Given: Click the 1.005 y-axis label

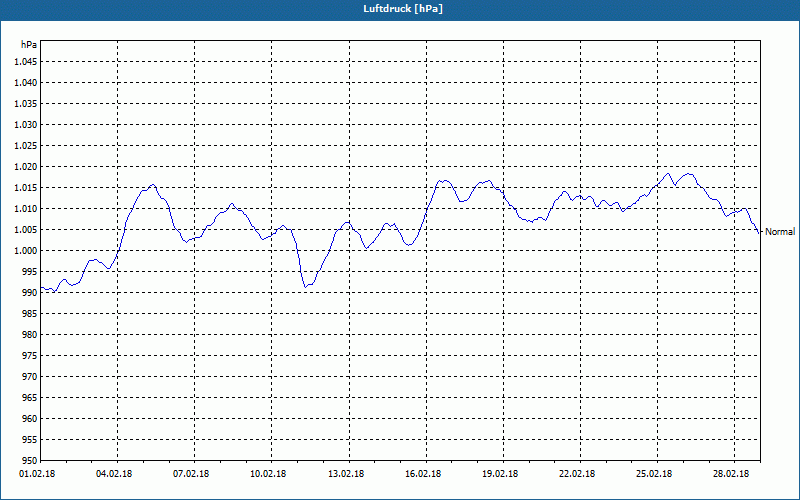Looking at the screenshot, I should point(26,230).
